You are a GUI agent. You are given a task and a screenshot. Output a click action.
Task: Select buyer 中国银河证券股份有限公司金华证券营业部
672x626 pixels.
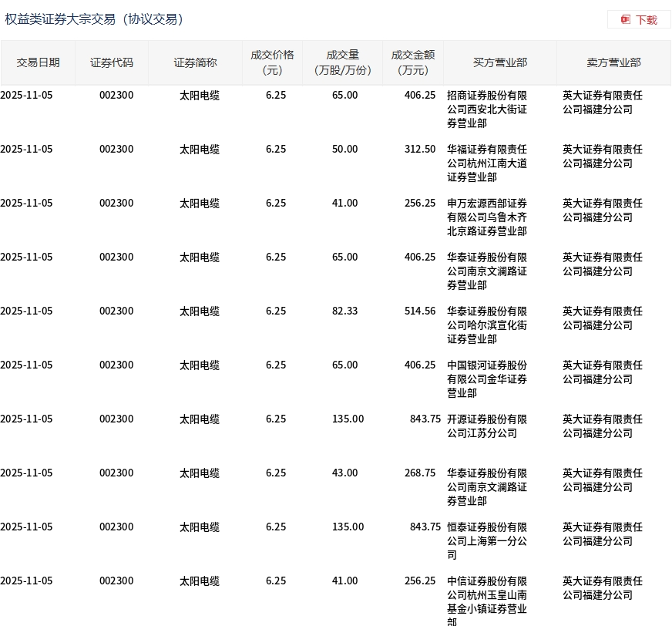click(487, 379)
